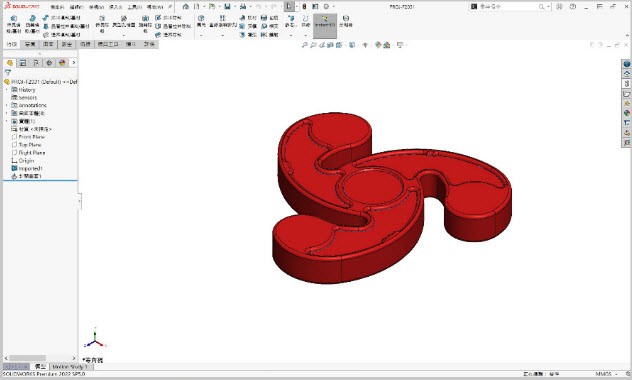Viewport: 632px width, 380px height.
Task: Select the Draft feature tool
Action: click(247, 26)
